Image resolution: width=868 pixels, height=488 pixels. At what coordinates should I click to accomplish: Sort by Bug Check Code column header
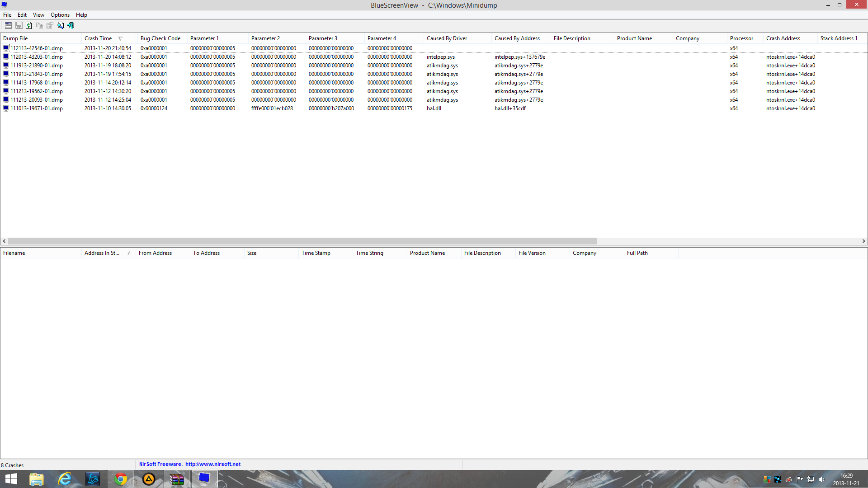click(162, 38)
